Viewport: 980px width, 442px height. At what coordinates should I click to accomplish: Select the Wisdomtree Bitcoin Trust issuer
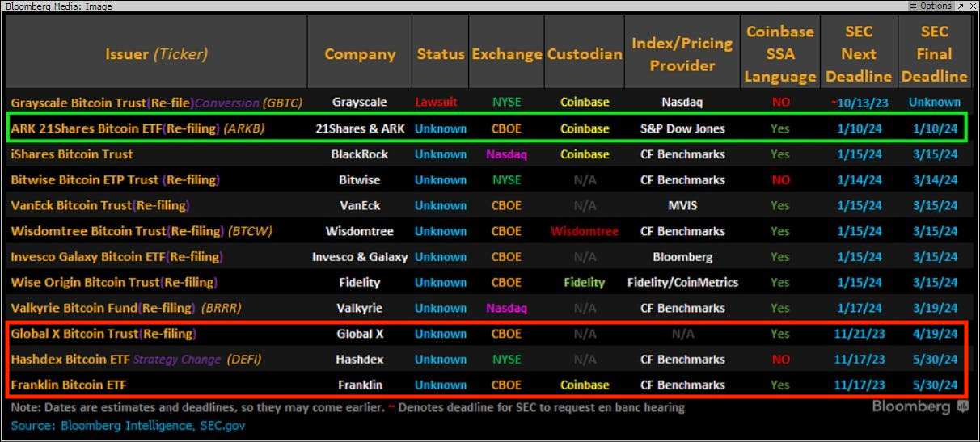pos(142,231)
